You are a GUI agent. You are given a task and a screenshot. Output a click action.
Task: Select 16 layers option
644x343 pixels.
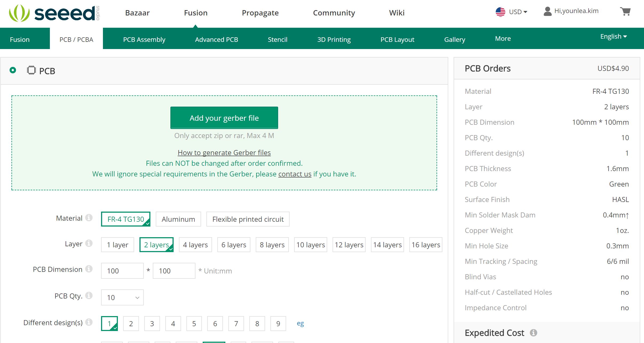pos(426,245)
